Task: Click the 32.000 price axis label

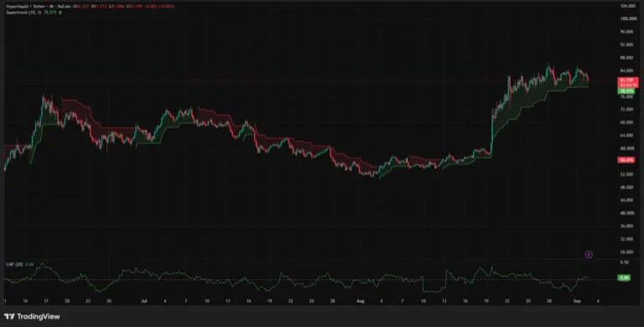Action: [x=626, y=239]
